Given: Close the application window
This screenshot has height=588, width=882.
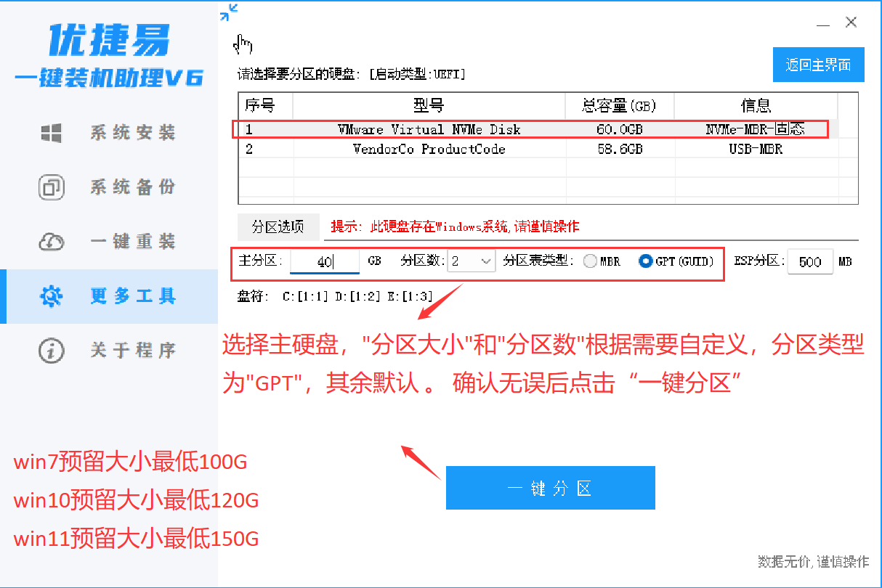Looking at the screenshot, I should pos(851,23).
